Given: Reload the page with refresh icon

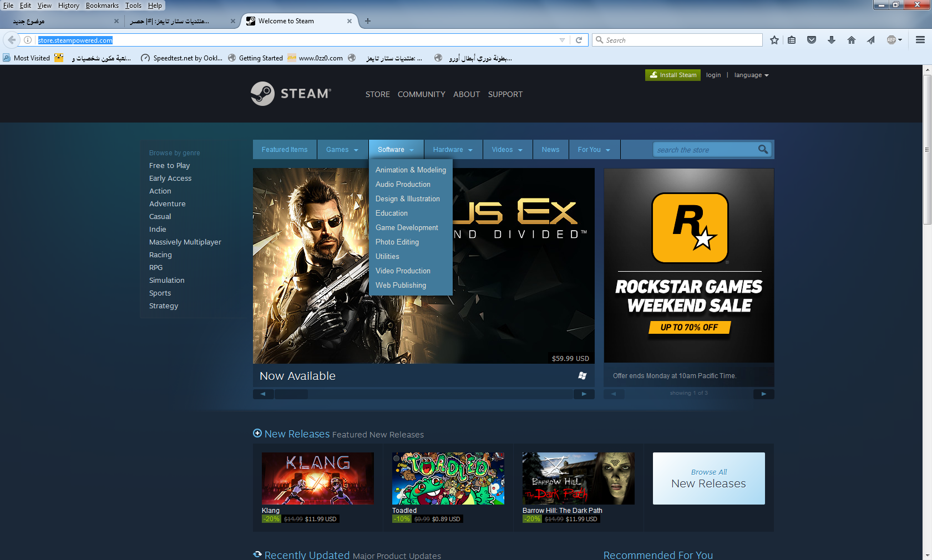Looking at the screenshot, I should (x=579, y=40).
